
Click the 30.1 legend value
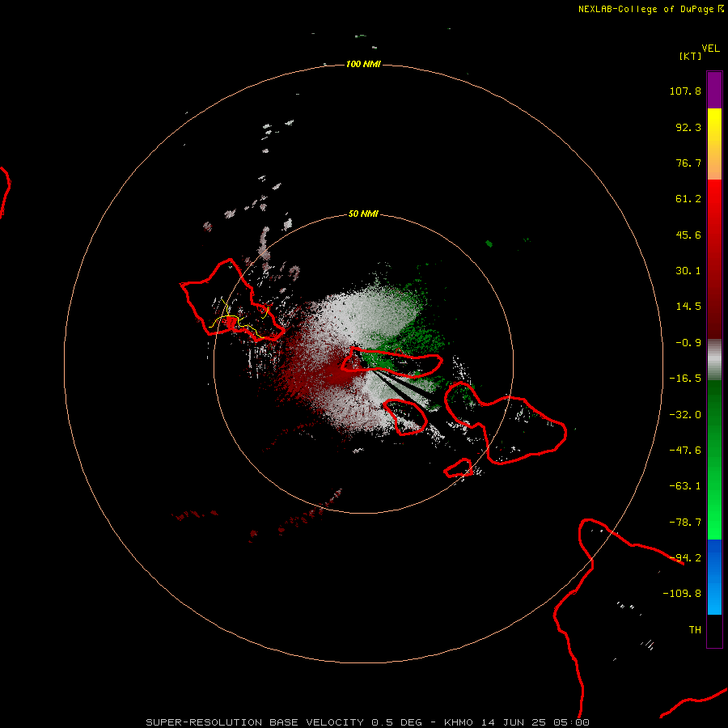[x=688, y=271]
